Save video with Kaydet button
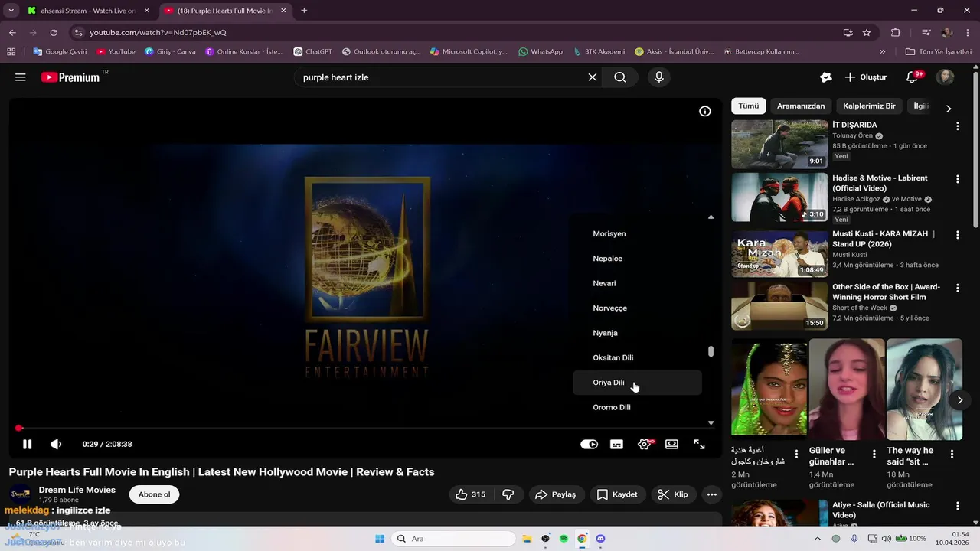Screen dimensions: 980x551 click(x=617, y=494)
